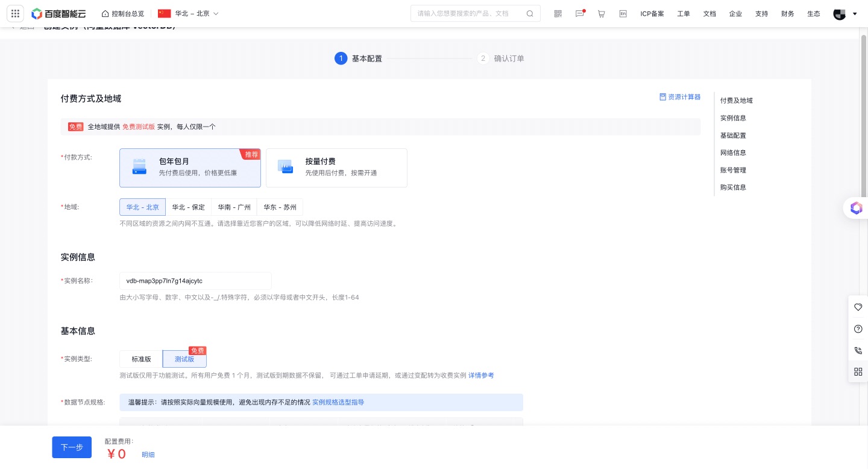Expand 明细 cost details

[148, 455]
